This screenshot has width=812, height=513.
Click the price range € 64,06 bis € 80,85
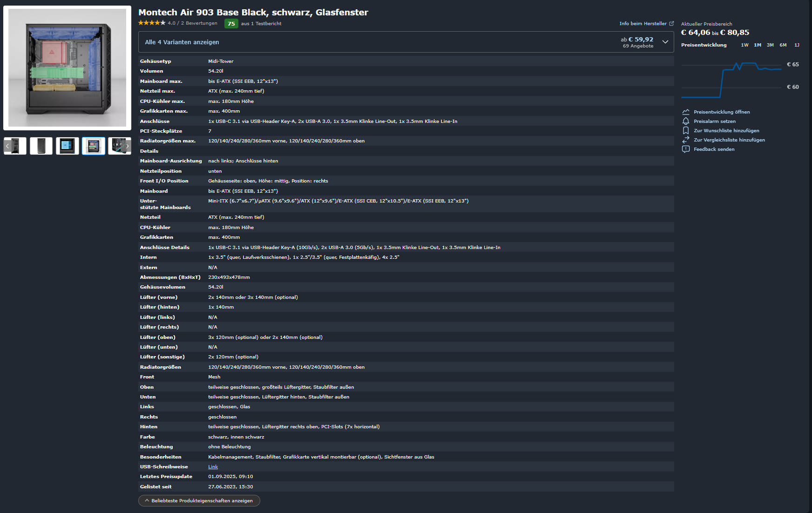click(x=715, y=33)
